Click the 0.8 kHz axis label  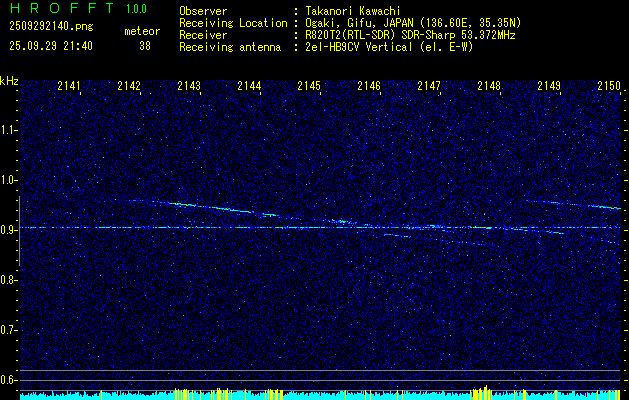(9, 280)
